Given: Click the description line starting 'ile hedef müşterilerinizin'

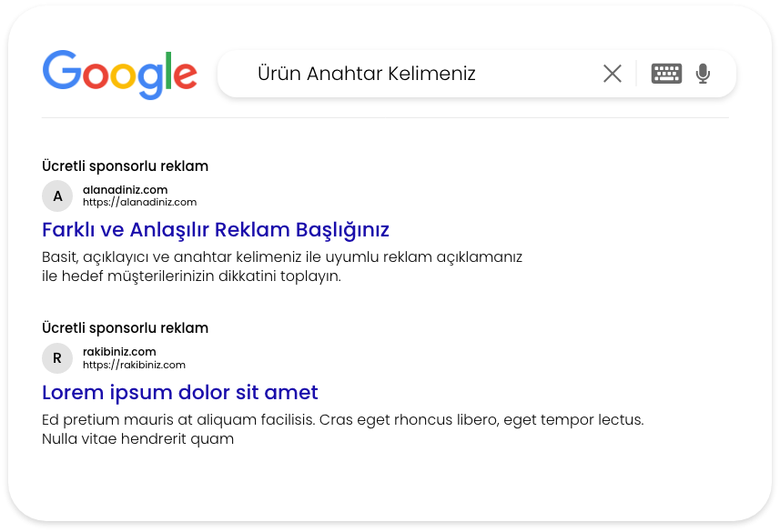Looking at the screenshot, I should 191,276.
